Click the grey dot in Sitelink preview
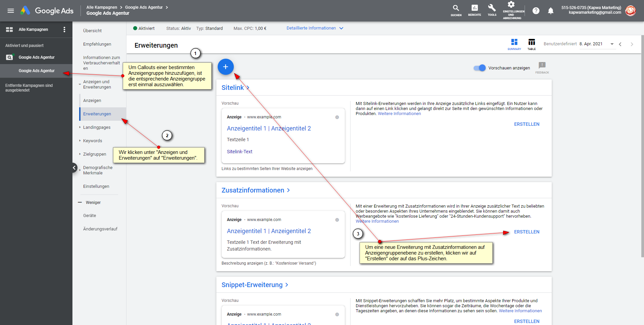644x325 pixels. click(x=337, y=117)
